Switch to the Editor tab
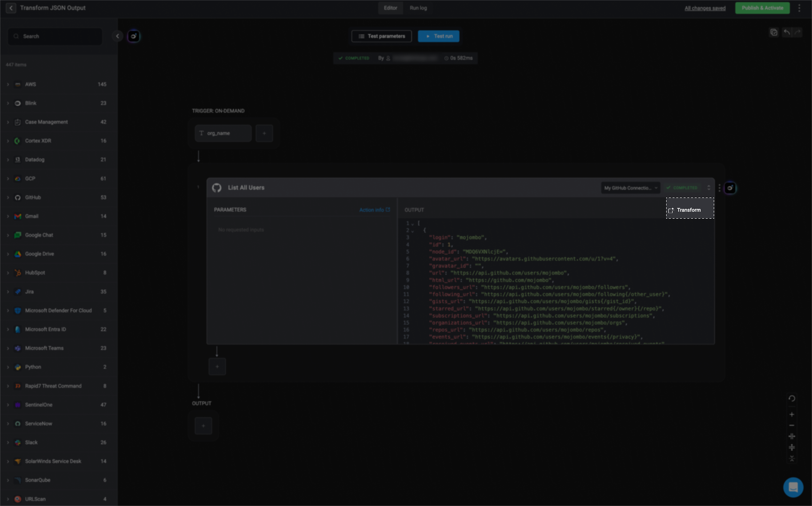 [x=390, y=8]
